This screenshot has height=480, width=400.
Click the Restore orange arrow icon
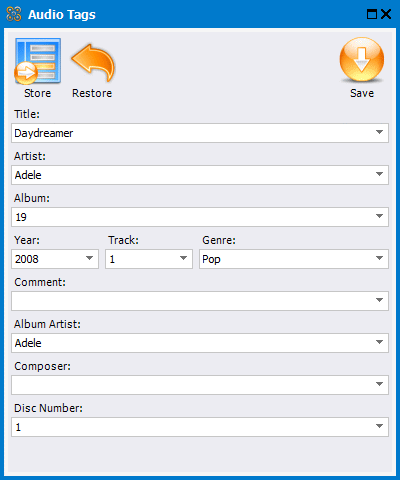[x=93, y=63]
